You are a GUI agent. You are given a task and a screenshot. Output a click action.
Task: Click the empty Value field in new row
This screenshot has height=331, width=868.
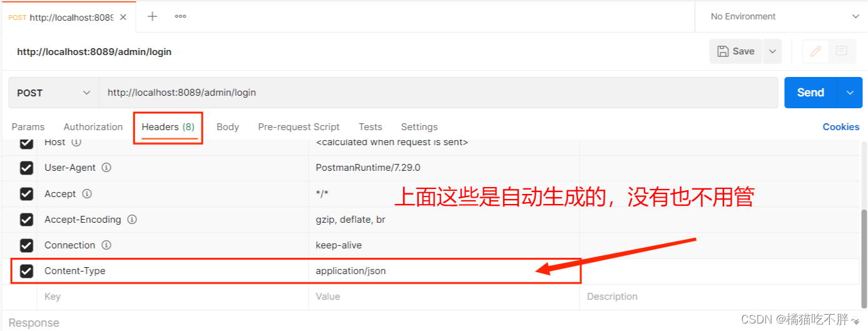coord(444,297)
